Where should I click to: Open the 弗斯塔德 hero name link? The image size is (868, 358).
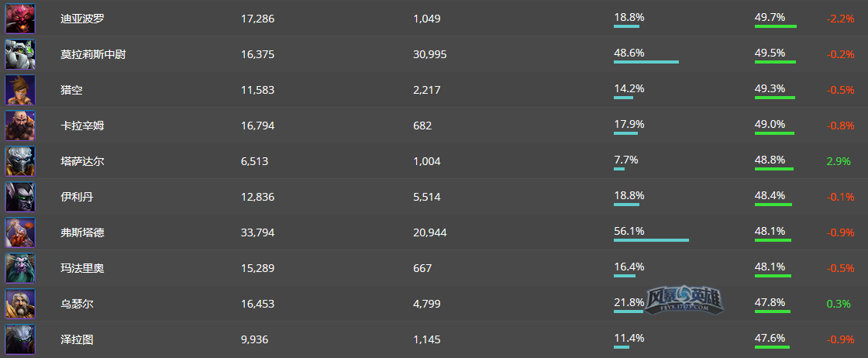click(x=82, y=232)
